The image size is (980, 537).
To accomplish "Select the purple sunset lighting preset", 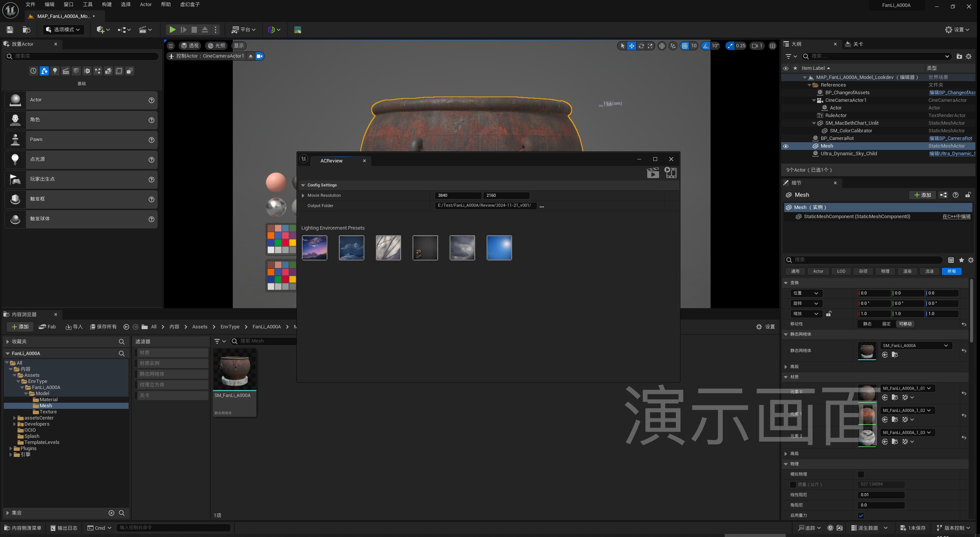I will coord(314,248).
